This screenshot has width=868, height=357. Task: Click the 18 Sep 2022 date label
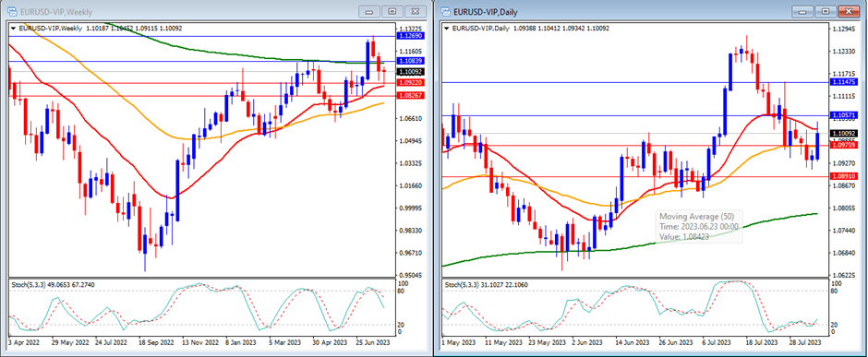157,342
